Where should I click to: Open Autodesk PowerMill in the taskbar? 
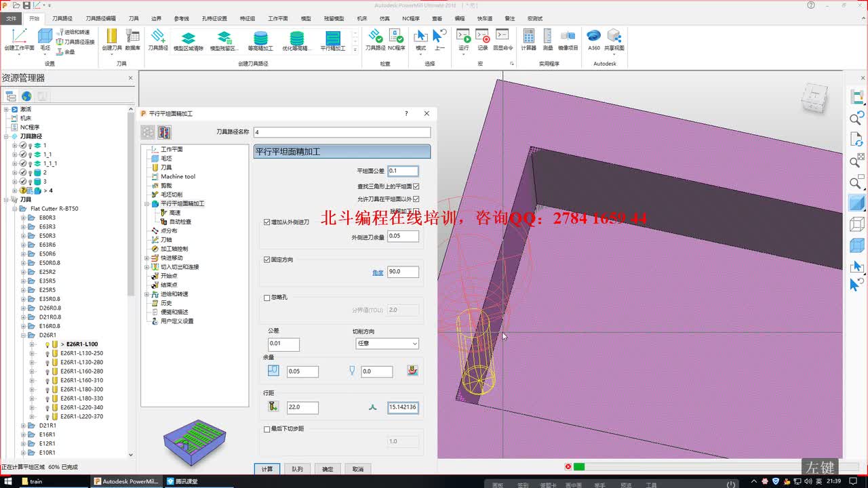pyautogui.click(x=126, y=481)
